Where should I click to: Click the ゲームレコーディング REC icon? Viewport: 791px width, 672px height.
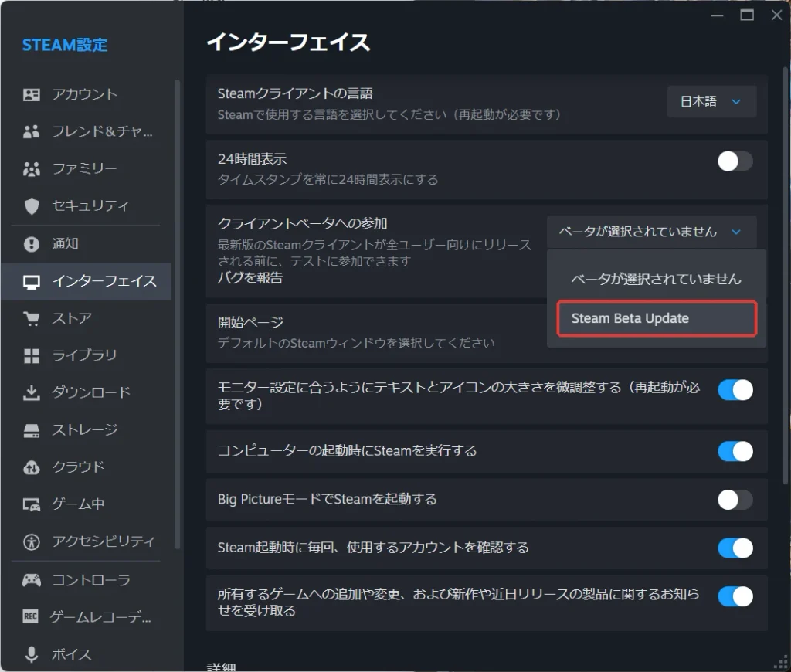30,616
